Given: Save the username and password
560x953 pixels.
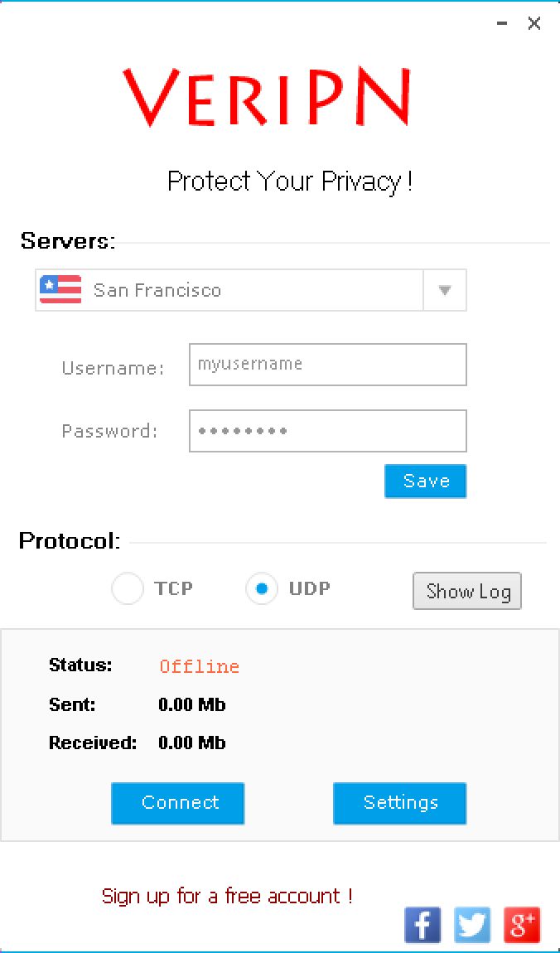Looking at the screenshot, I should [425, 481].
